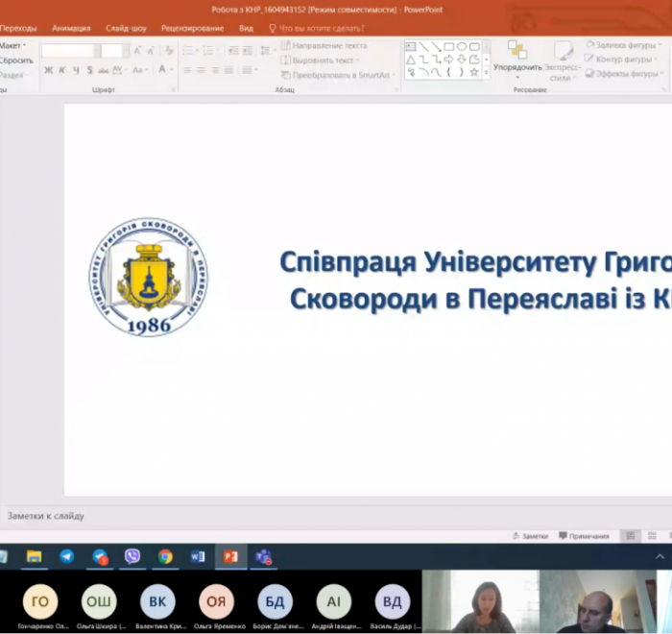Select the rounded rectangle shape

coord(474,46)
